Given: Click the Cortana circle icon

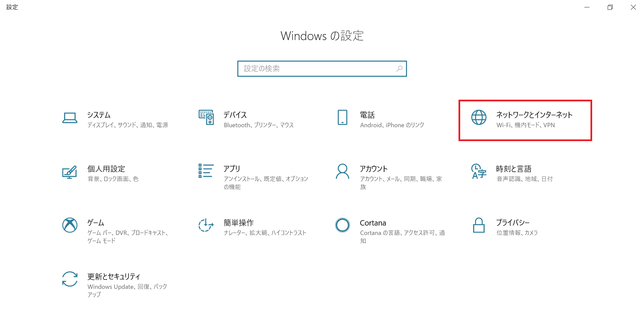Looking at the screenshot, I should [342, 225].
